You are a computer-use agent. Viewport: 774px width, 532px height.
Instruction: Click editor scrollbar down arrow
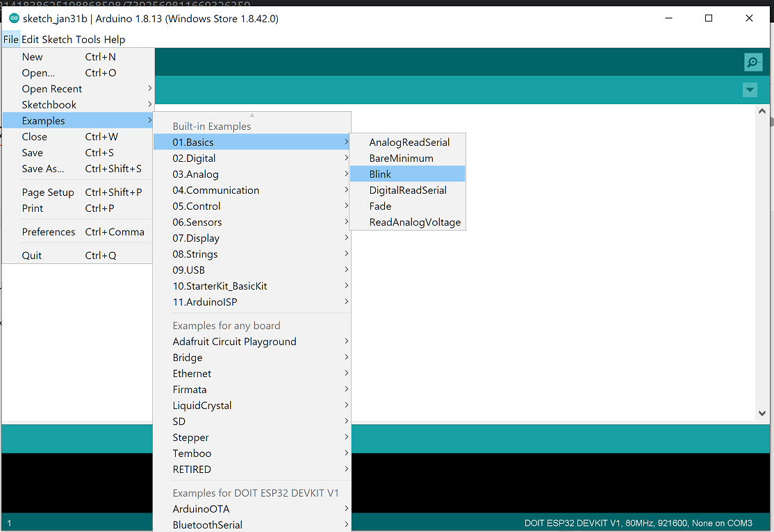[762, 413]
